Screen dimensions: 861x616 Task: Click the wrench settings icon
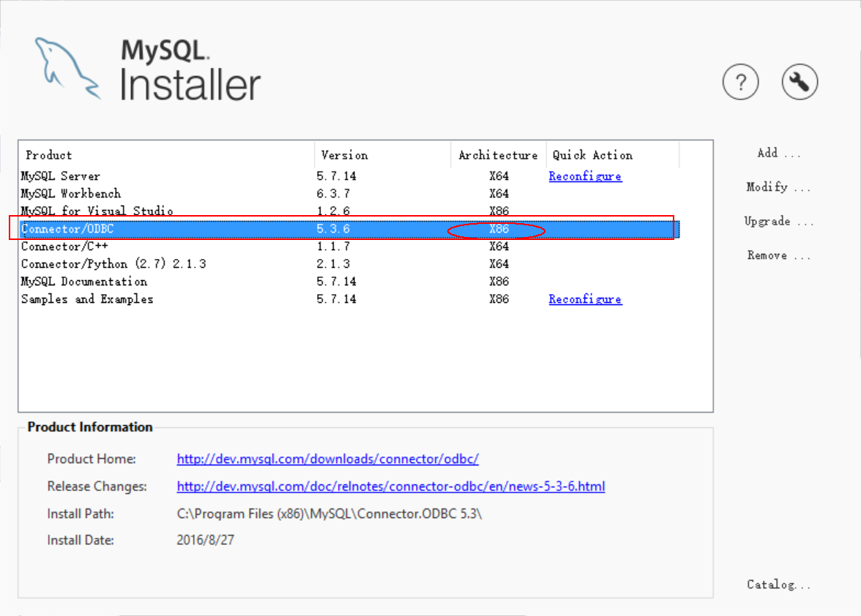(799, 82)
